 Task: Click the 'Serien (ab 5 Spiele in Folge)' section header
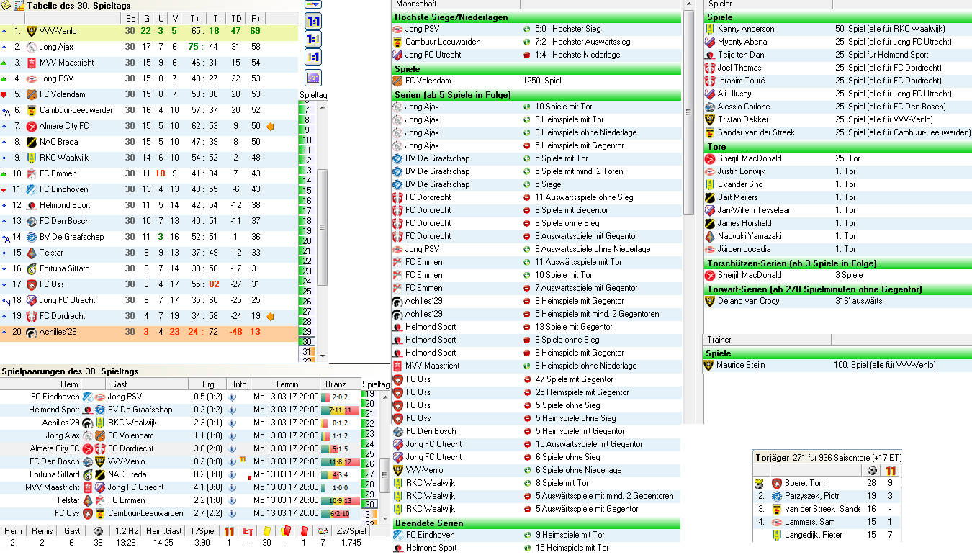pos(536,95)
